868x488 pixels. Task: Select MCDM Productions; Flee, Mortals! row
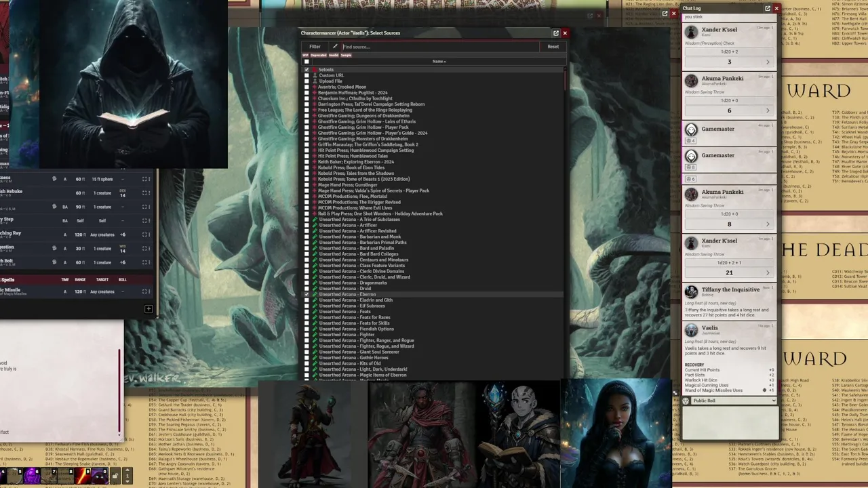tap(434, 197)
